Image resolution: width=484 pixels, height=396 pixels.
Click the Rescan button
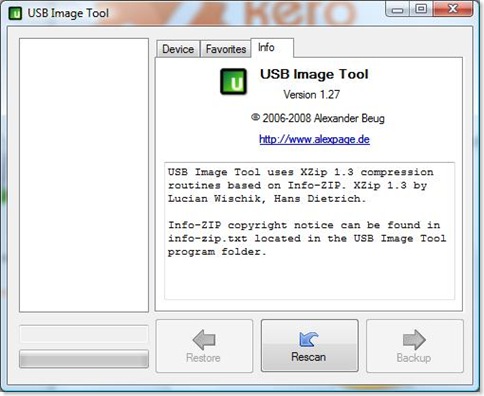(309, 346)
